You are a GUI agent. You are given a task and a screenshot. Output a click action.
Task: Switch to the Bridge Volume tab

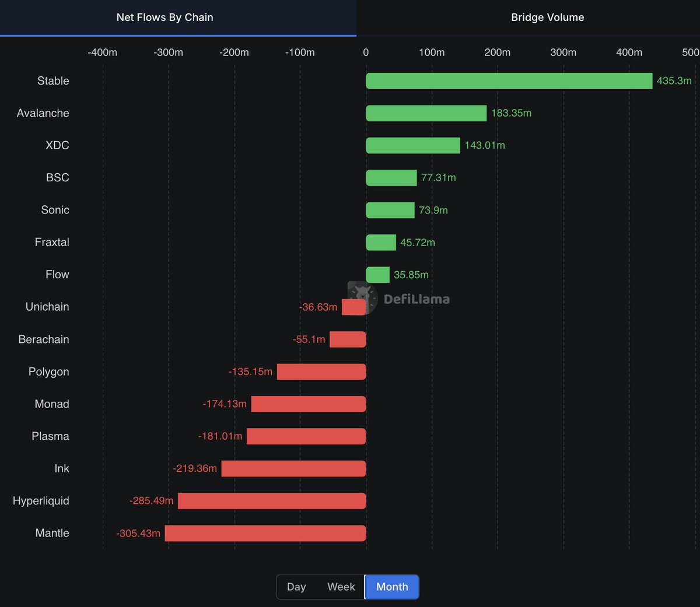[547, 17]
